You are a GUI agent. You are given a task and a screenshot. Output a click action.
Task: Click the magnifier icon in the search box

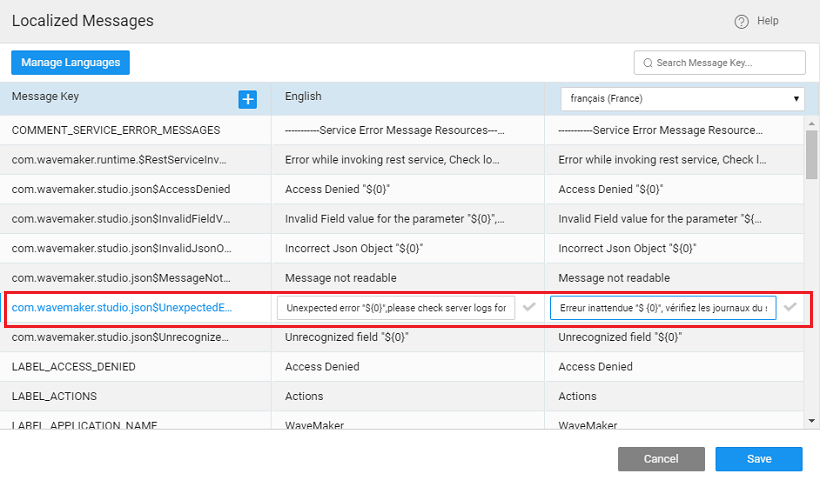tap(648, 63)
